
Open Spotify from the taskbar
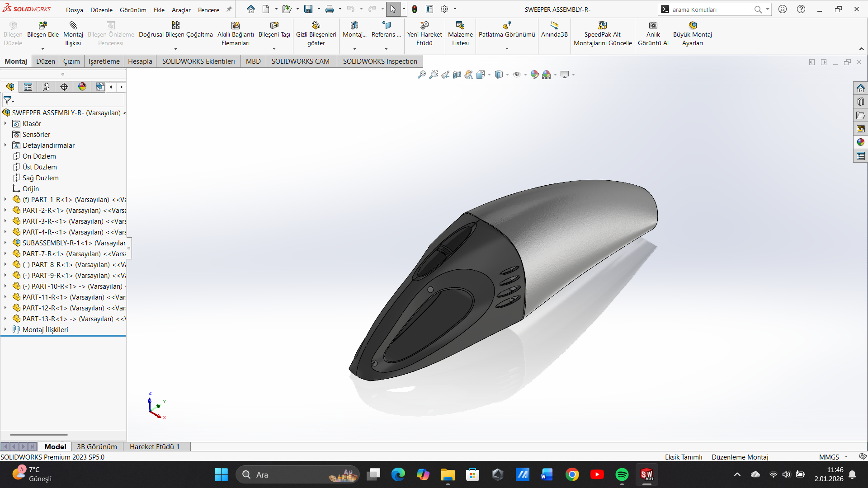(622, 474)
